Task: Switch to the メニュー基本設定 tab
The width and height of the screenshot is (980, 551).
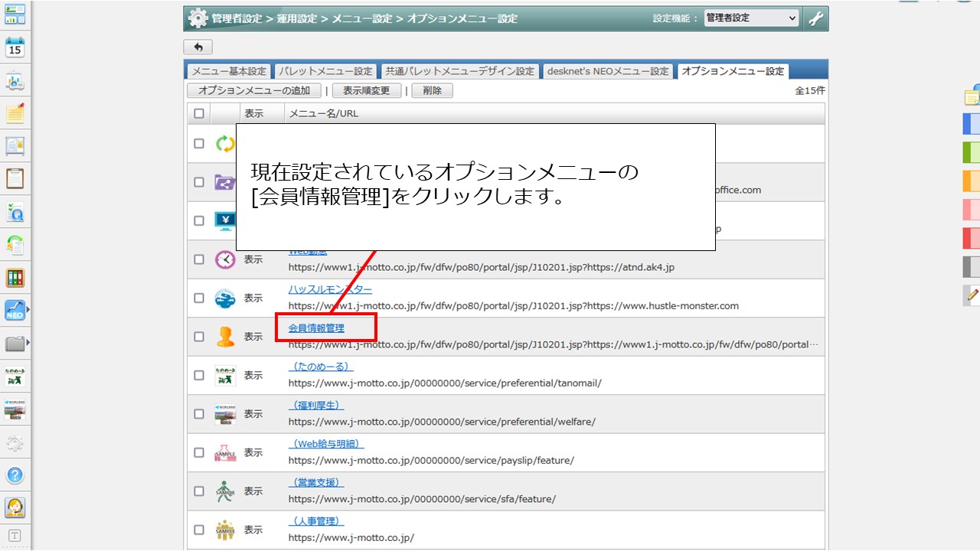Action: [x=229, y=71]
